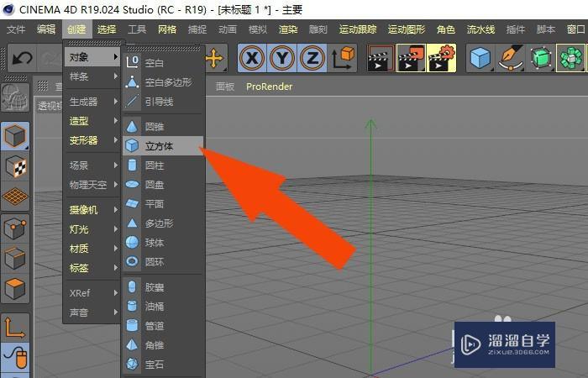Click the Tweak mouse icon in left palette
This screenshot has height=378, width=588.
pyautogui.click(x=15, y=358)
